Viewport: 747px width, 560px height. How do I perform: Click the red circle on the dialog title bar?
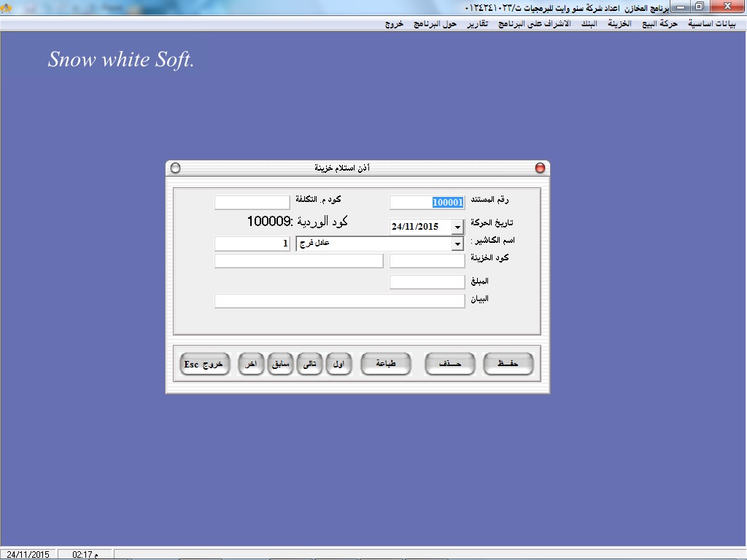[540, 168]
